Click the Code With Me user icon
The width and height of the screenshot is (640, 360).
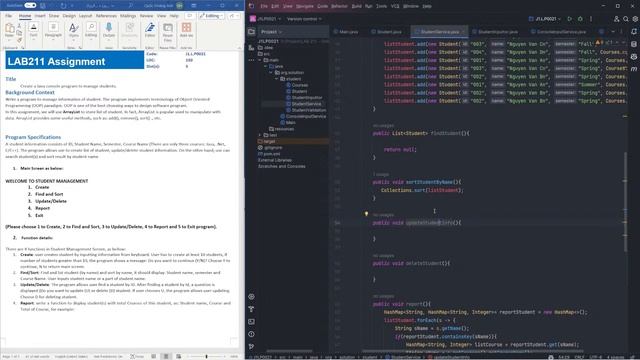point(616,19)
